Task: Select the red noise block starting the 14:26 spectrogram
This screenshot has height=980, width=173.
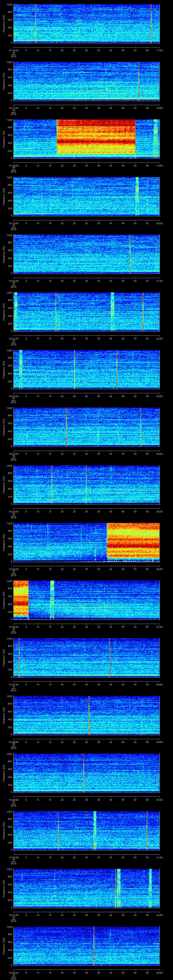Action: pos(21,598)
